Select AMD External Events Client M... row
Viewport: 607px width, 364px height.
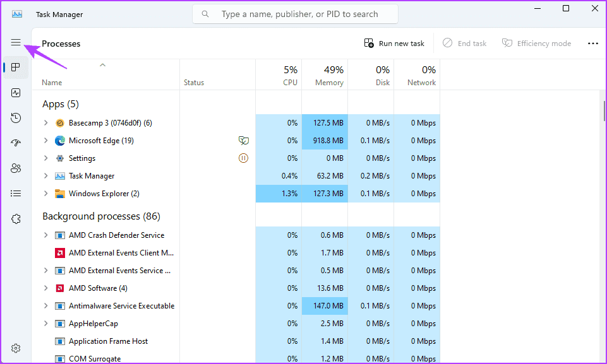pos(236,253)
